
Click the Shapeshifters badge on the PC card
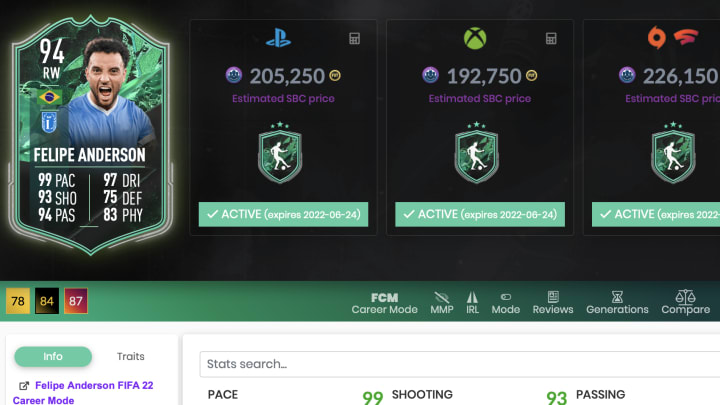pos(673,153)
